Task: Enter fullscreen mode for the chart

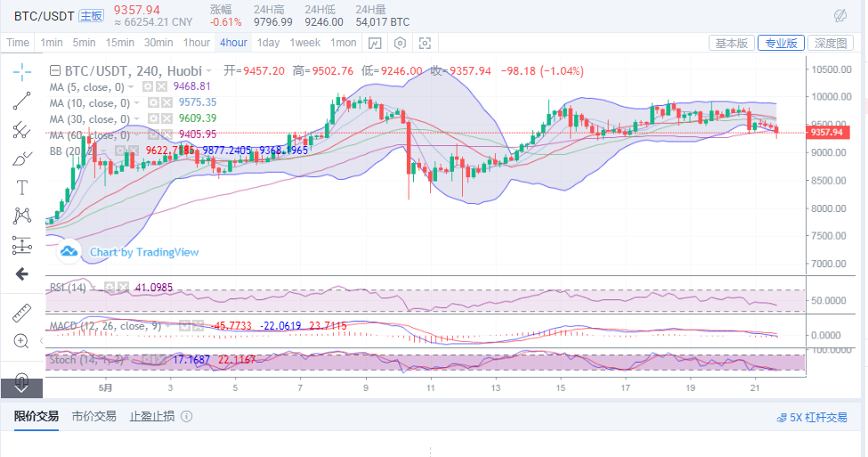Action: pyautogui.click(x=426, y=43)
